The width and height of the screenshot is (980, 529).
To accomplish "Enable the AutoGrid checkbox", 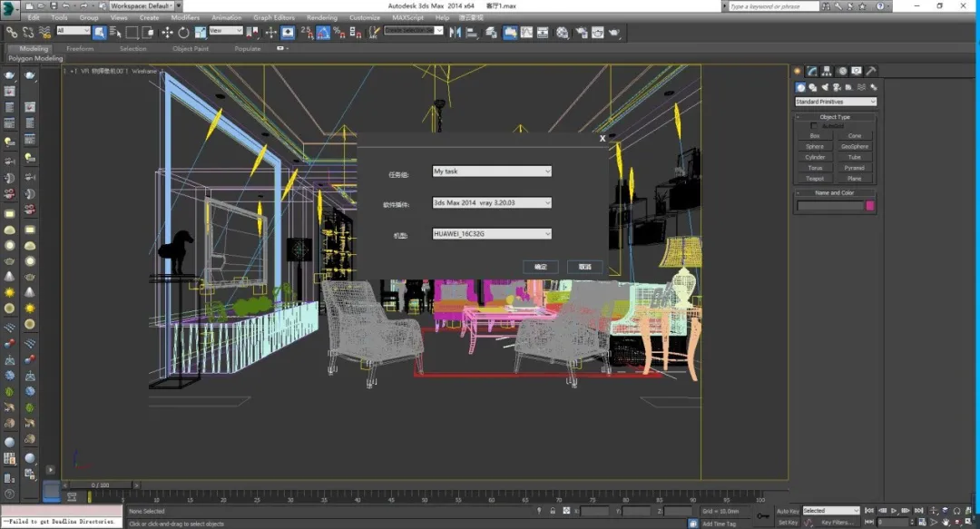I will pyautogui.click(x=814, y=126).
